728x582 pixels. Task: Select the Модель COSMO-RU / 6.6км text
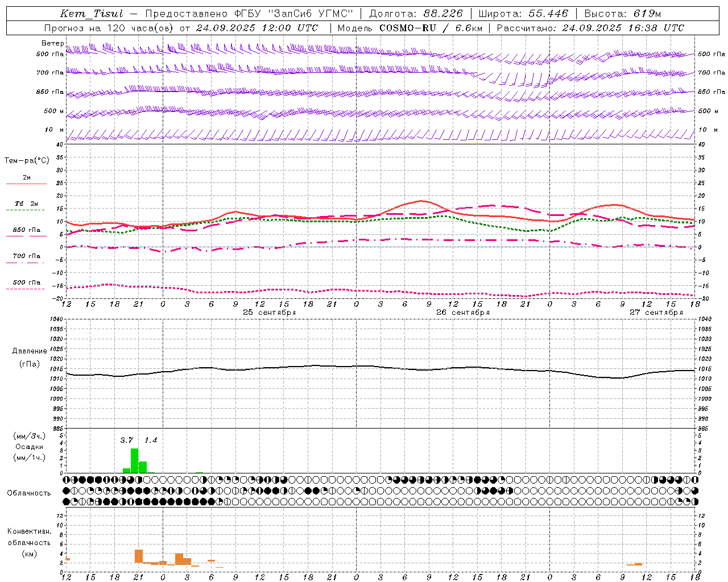click(409, 28)
